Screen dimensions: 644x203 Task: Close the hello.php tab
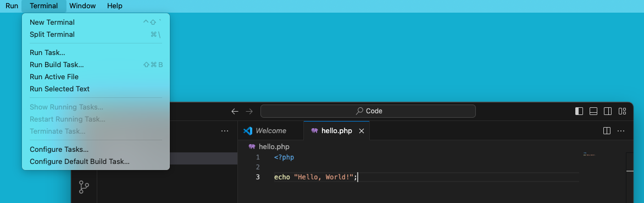point(362,131)
